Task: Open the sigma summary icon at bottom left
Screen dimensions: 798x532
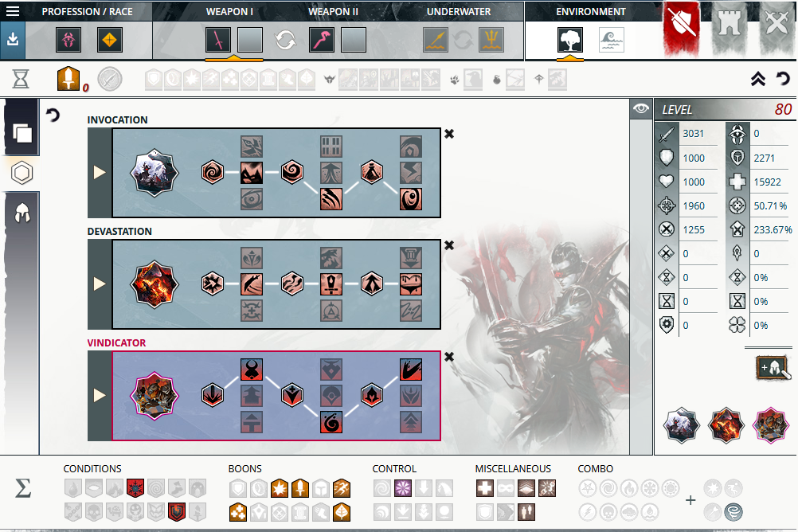Action: [x=22, y=489]
